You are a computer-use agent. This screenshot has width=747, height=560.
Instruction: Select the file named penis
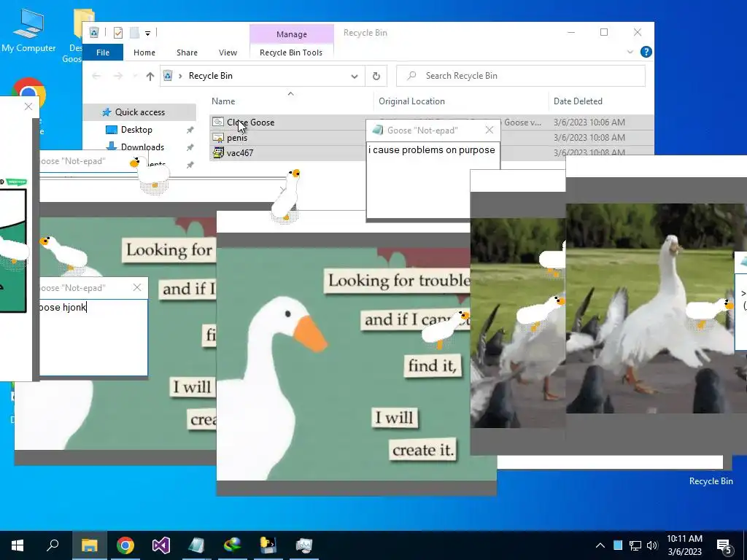pos(237,138)
